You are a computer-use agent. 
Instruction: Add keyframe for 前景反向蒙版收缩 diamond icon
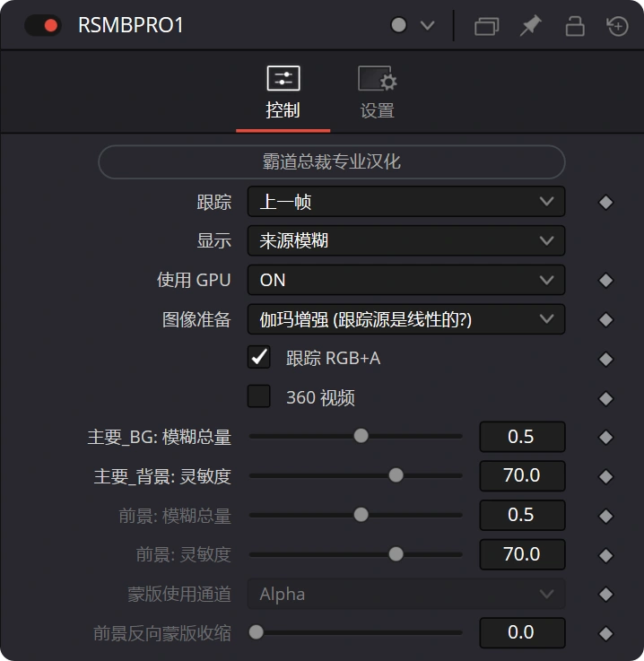click(x=605, y=633)
